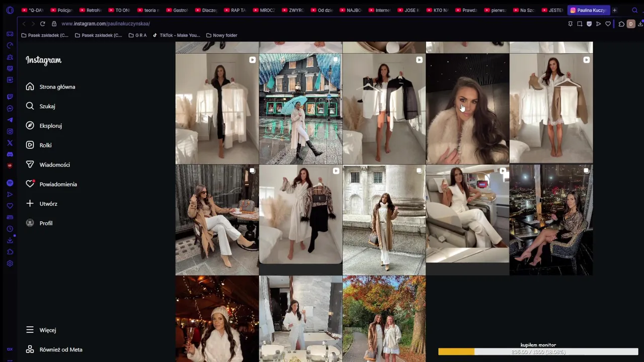Viewport: 644px width, 362px height.
Task: Open Instagram panel in the Opera sidebar
Action: pyautogui.click(x=10, y=131)
